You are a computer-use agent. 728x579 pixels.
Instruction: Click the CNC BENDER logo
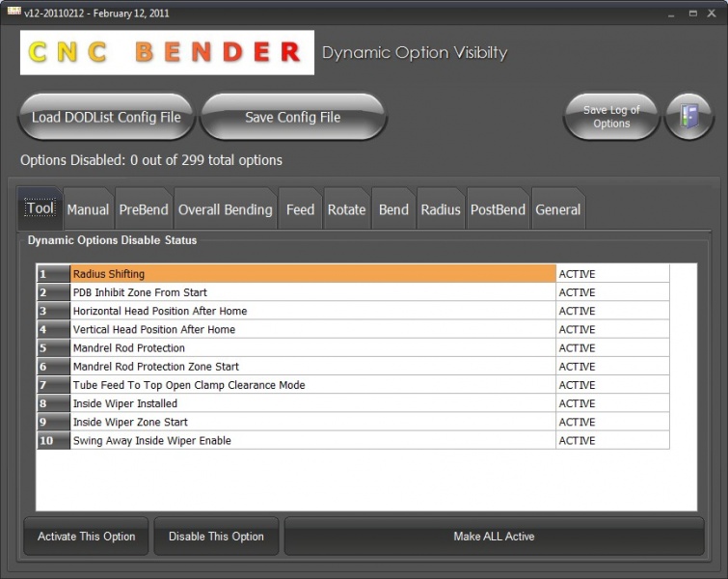[167, 52]
